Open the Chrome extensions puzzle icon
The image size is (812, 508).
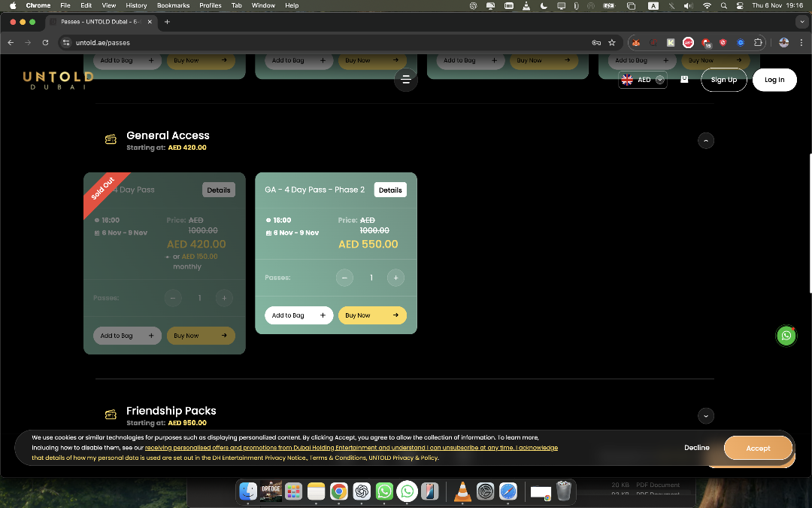coord(758,43)
